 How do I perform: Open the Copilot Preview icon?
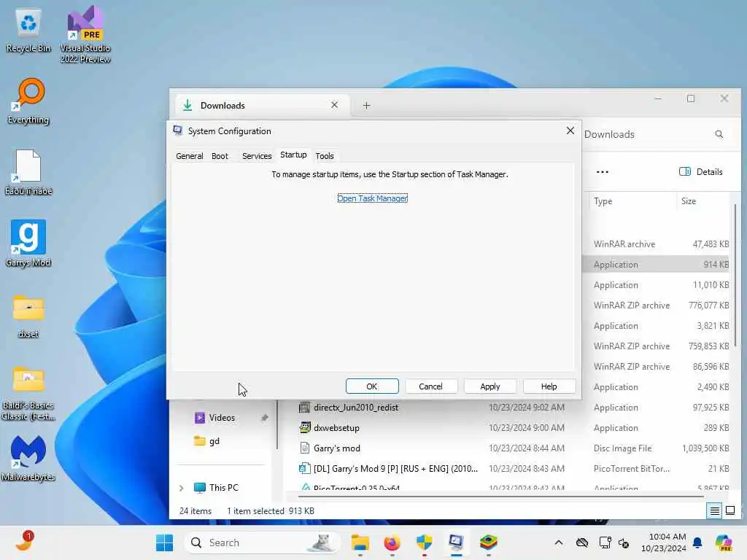tap(724, 542)
